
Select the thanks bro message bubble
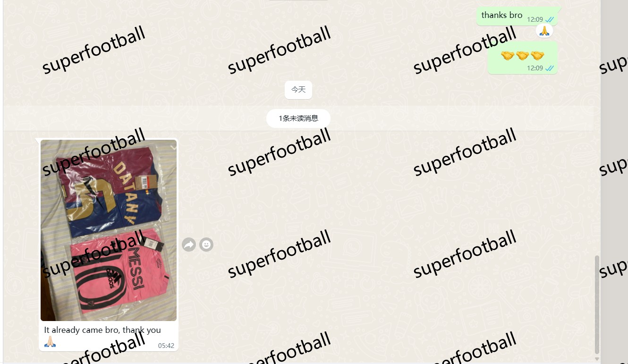[x=517, y=16]
